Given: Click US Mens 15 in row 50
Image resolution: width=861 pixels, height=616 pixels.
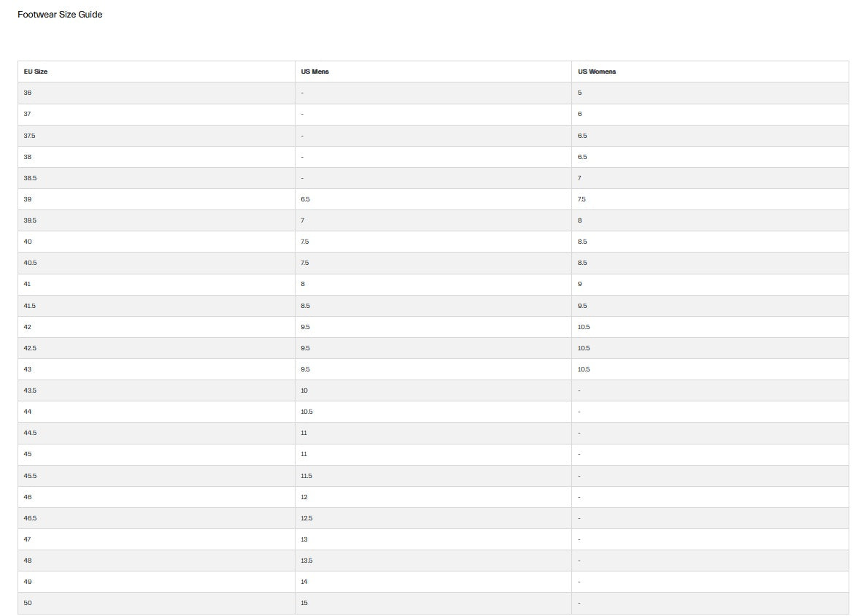Looking at the screenshot, I should coord(433,603).
